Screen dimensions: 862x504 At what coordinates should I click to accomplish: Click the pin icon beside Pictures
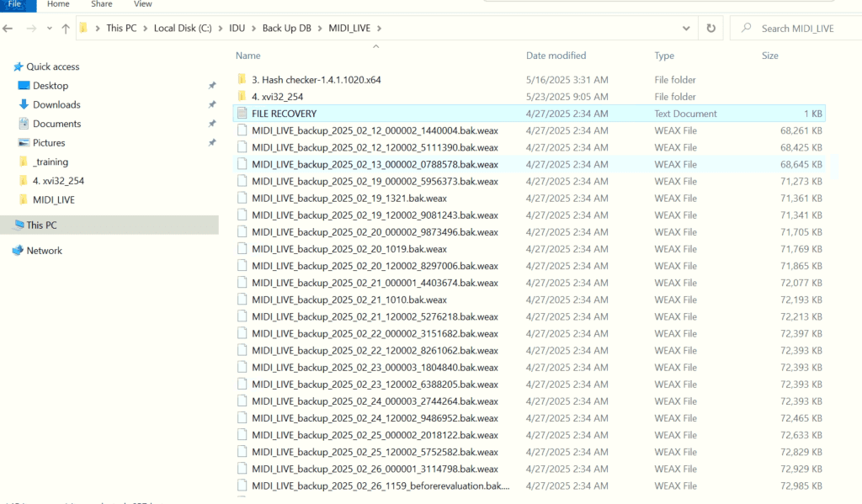[212, 143]
